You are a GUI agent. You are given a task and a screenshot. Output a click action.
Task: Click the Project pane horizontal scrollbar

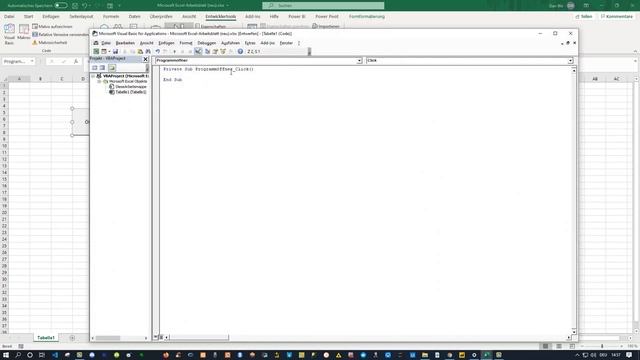click(119, 338)
